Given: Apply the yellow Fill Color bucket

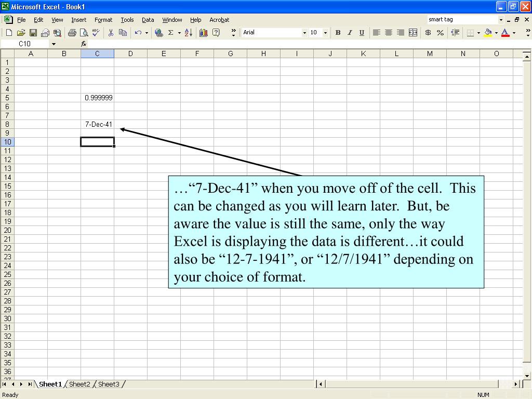Looking at the screenshot, I should point(488,33).
